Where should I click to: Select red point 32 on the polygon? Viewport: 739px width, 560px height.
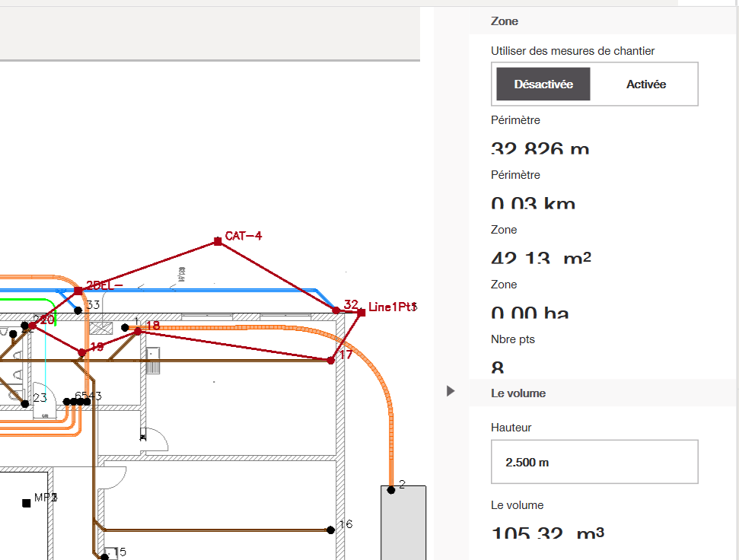click(336, 310)
